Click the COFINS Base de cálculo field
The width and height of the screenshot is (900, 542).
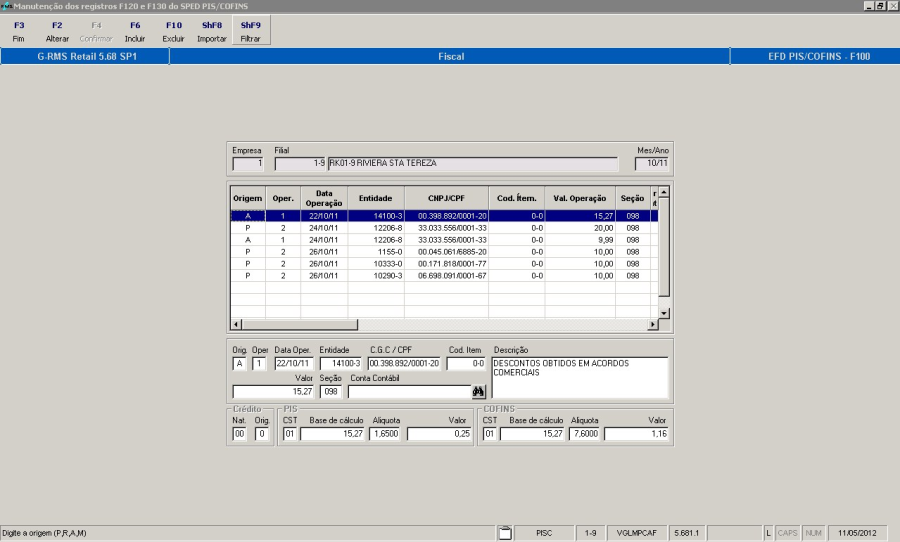[x=532, y=434]
